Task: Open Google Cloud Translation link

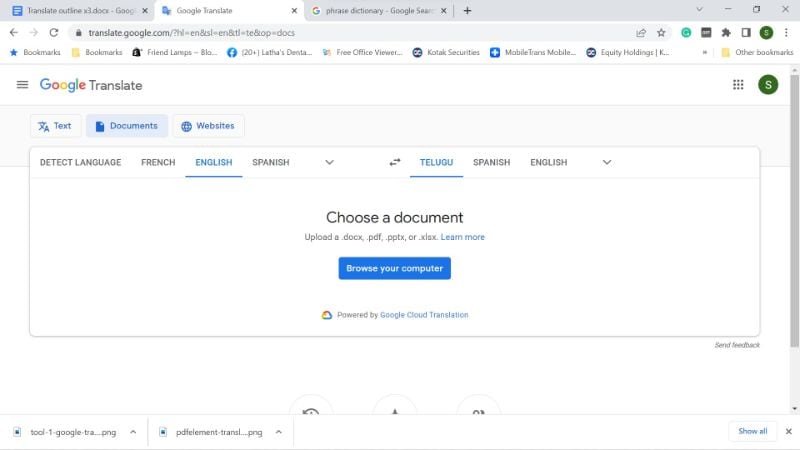Action: click(424, 315)
